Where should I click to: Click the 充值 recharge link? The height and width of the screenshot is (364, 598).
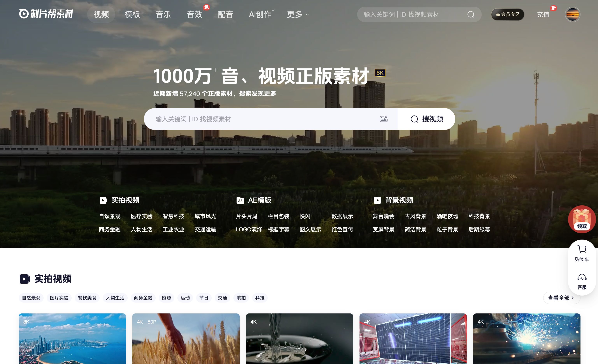[x=543, y=15]
